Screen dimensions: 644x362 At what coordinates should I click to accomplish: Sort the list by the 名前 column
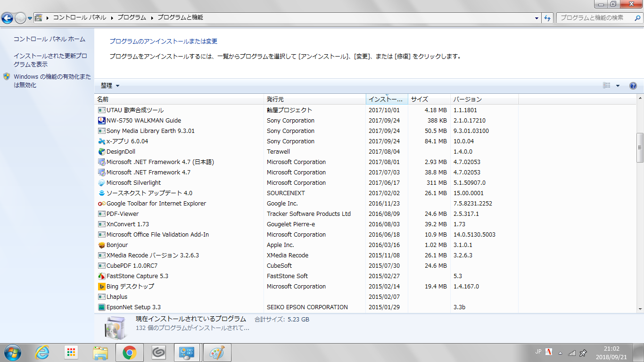click(x=179, y=99)
